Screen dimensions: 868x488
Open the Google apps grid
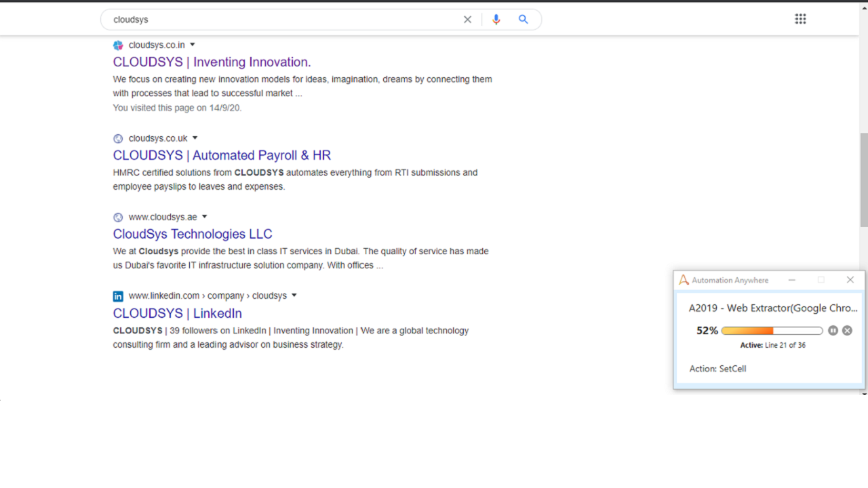800,19
